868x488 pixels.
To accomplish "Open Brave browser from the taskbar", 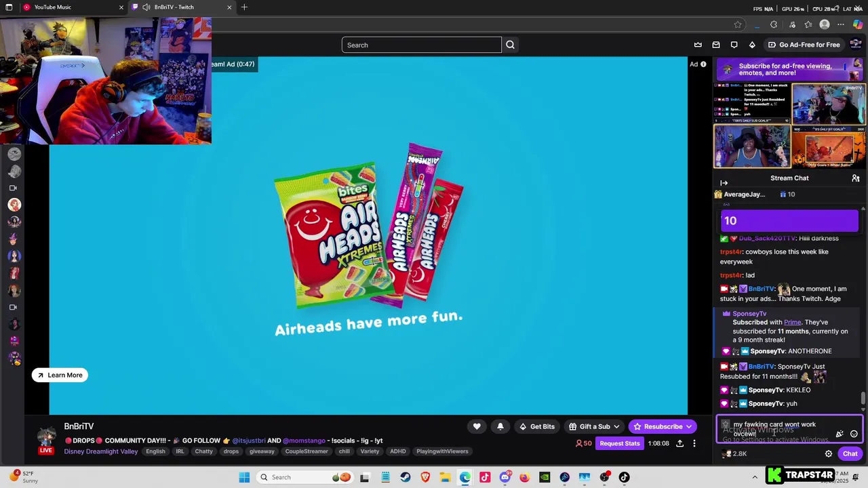I will coord(425,477).
